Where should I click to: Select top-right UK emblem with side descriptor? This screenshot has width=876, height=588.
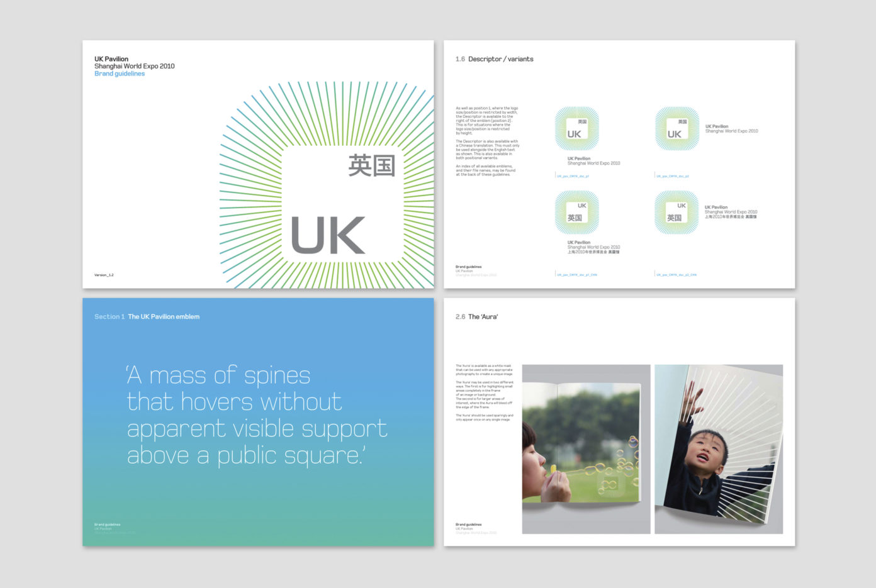677,129
